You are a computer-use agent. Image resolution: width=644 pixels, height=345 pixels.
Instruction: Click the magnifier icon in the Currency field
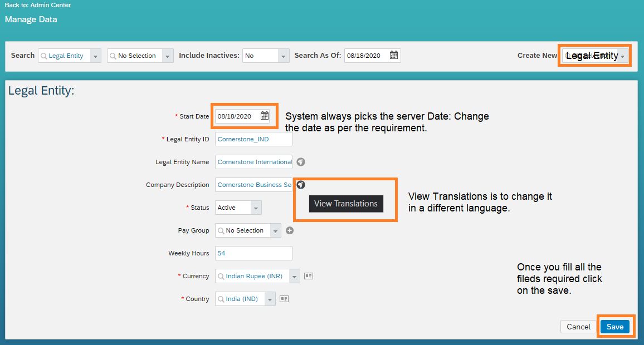pyautogui.click(x=222, y=275)
